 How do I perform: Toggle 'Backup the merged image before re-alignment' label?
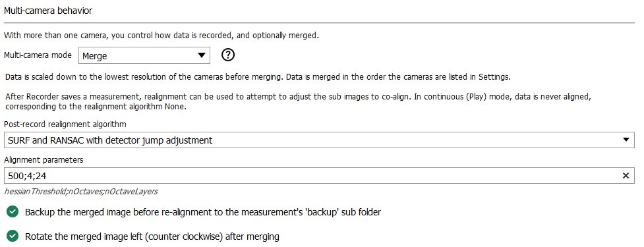point(203,213)
